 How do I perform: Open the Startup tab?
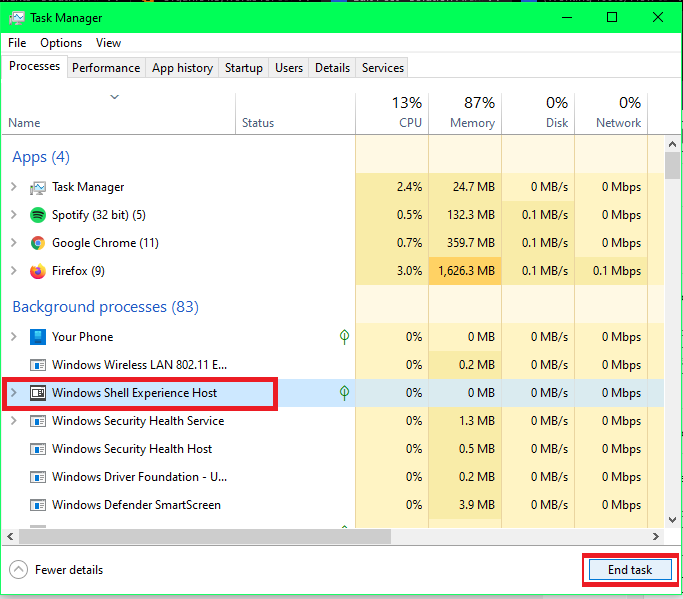pos(244,68)
